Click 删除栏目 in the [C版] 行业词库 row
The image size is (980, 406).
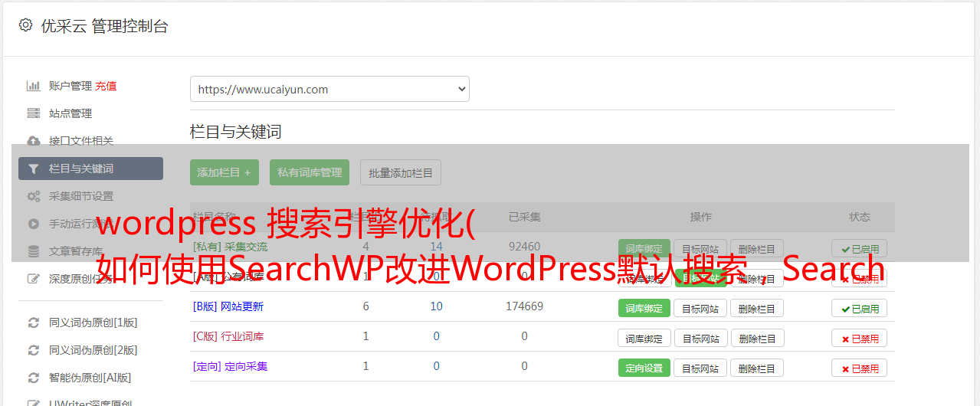click(x=757, y=338)
